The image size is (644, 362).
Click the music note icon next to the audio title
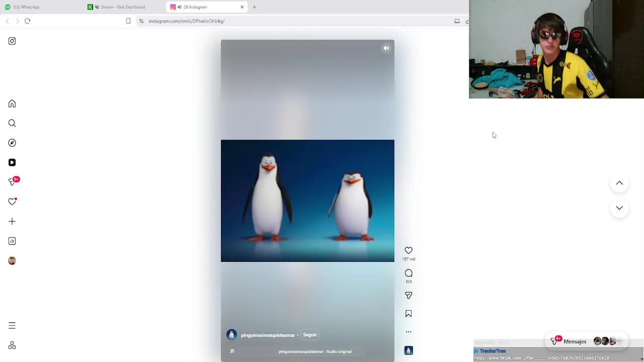point(232,351)
